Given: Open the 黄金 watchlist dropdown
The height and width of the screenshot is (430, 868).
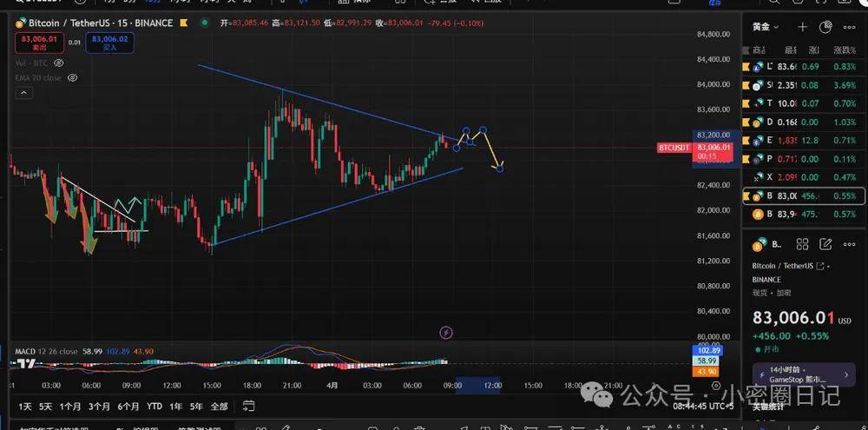Looking at the screenshot, I should pyautogui.click(x=764, y=28).
